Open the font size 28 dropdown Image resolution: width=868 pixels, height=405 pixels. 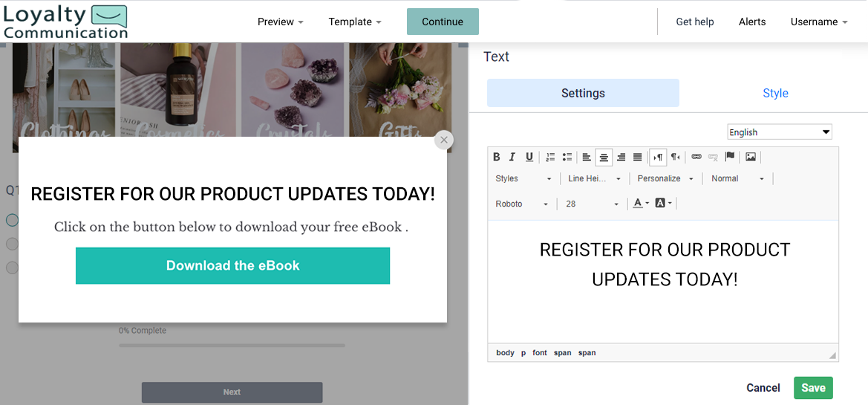click(x=592, y=204)
